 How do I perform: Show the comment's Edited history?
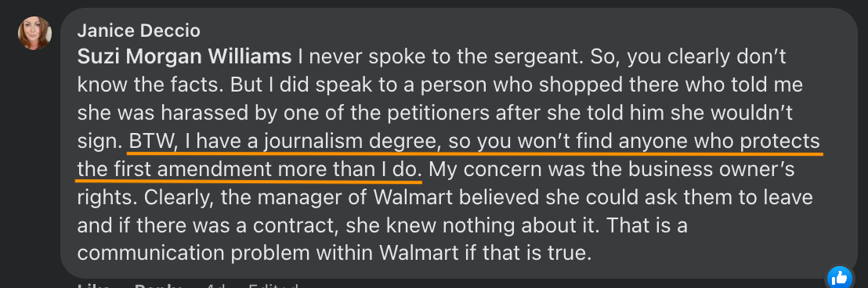(x=273, y=285)
